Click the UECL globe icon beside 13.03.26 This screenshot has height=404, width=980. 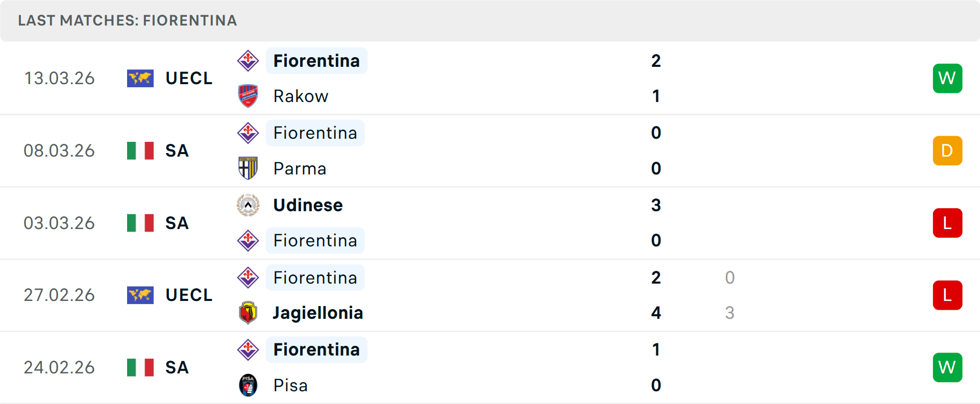(140, 79)
